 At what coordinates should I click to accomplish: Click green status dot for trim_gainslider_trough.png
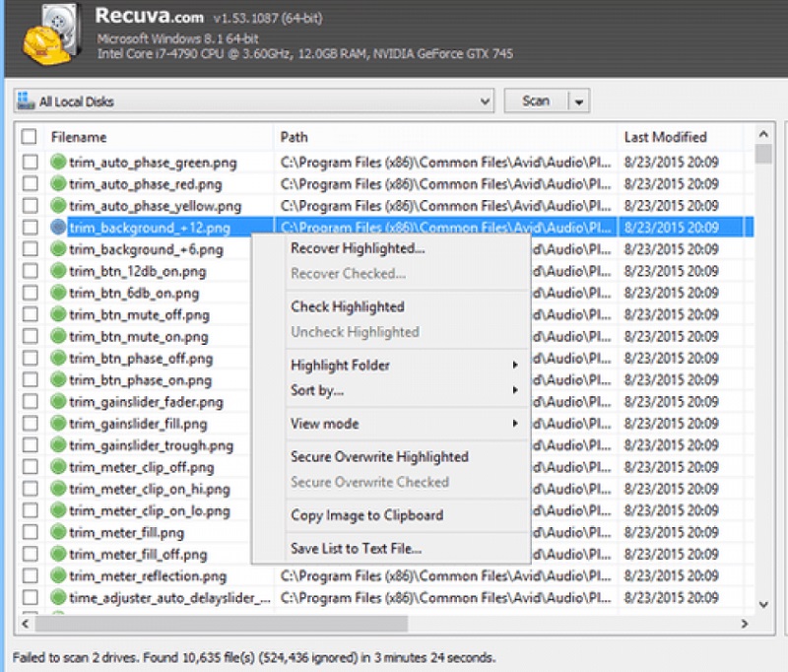click(59, 444)
